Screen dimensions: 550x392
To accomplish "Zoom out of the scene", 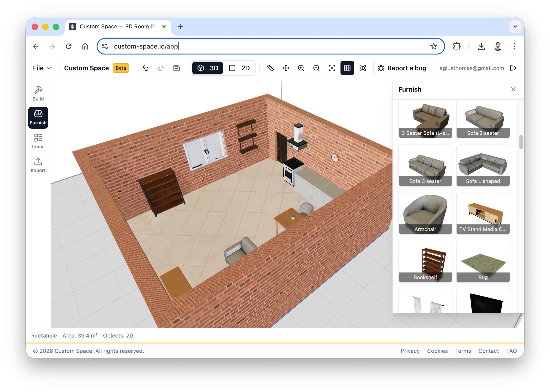I will pos(316,68).
